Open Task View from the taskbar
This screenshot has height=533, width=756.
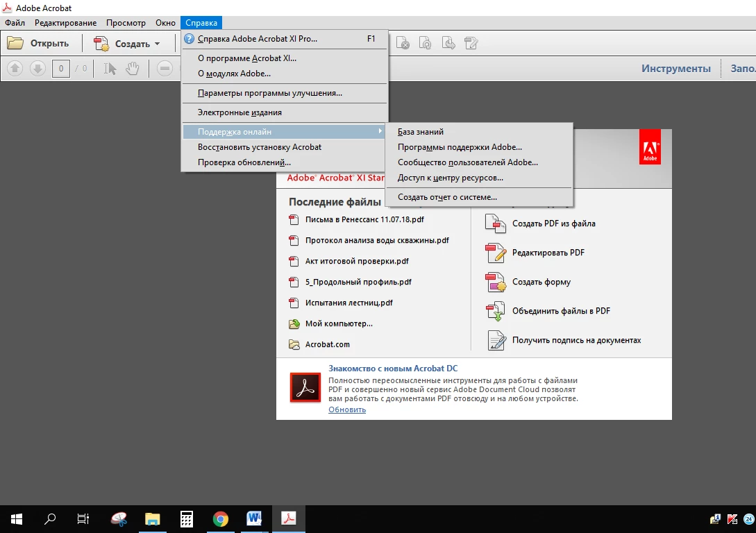click(83, 519)
